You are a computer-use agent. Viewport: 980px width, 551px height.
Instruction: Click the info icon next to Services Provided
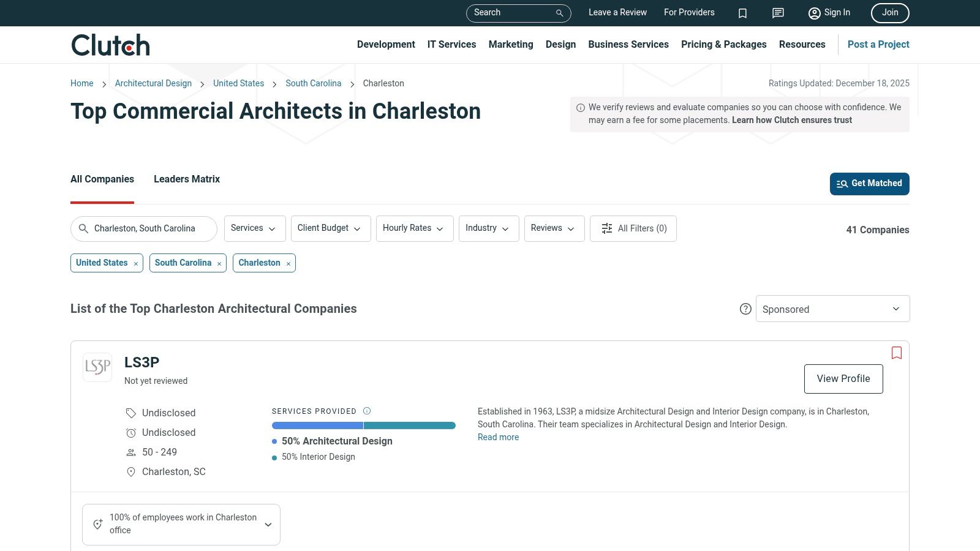[367, 411]
